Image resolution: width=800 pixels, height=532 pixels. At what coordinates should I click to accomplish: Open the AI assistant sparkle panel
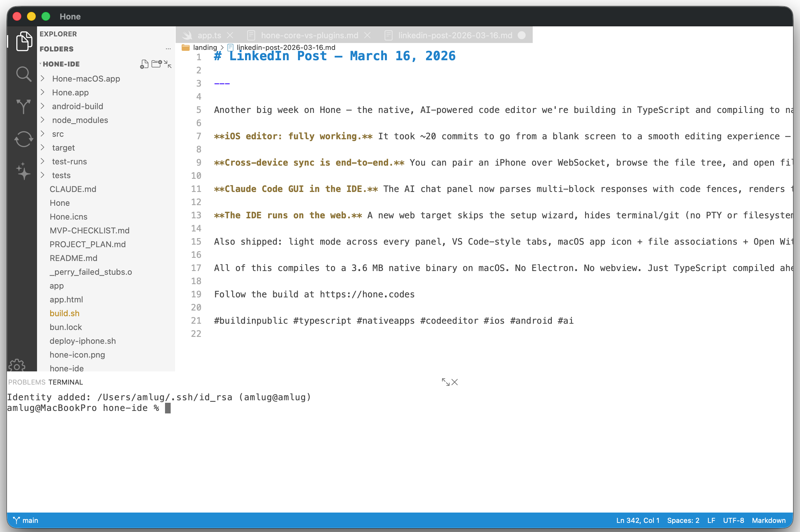(x=24, y=172)
